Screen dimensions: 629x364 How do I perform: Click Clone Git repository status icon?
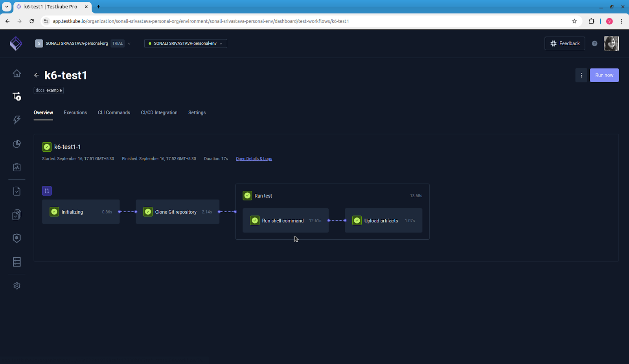pos(148,212)
